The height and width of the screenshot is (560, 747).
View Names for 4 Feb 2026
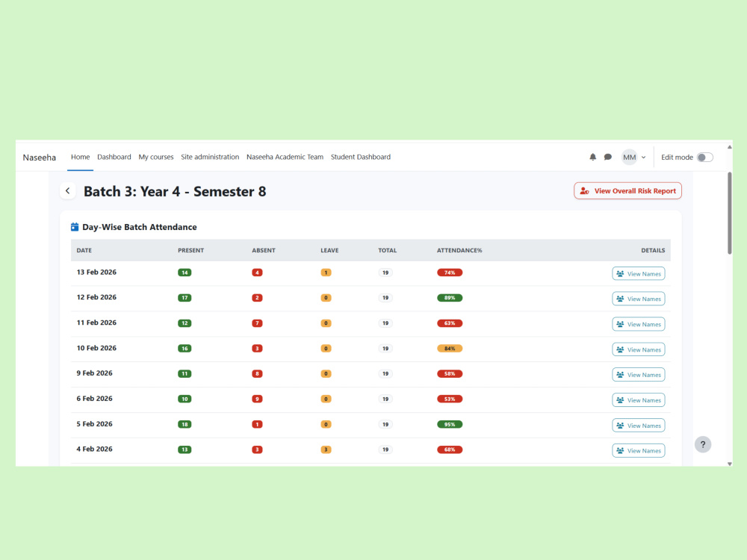(x=639, y=450)
